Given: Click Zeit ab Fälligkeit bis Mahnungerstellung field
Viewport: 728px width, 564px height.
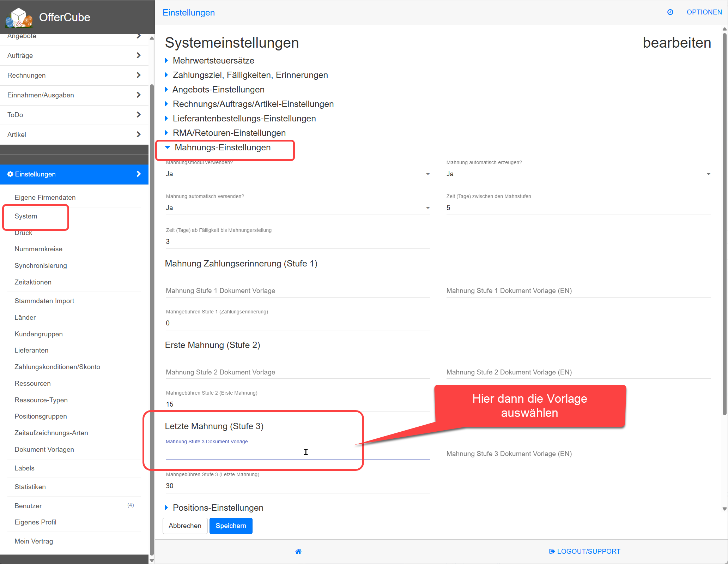Looking at the screenshot, I should coord(298,242).
